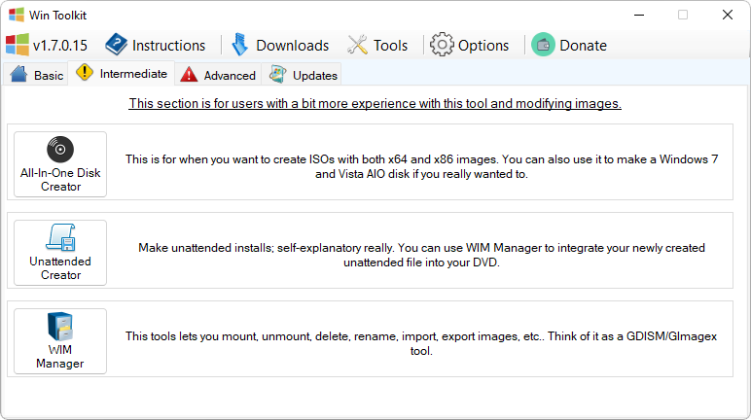Close the Win Toolkit window
The image size is (751, 420).
click(728, 15)
